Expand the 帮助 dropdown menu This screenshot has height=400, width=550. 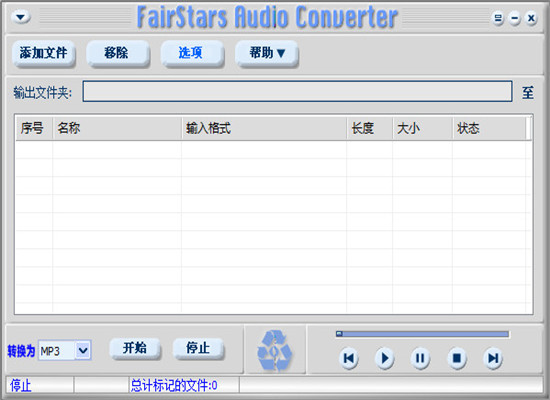point(266,53)
